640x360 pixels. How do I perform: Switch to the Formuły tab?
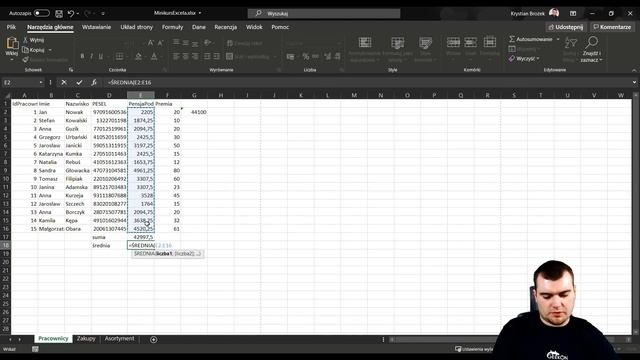172,27
